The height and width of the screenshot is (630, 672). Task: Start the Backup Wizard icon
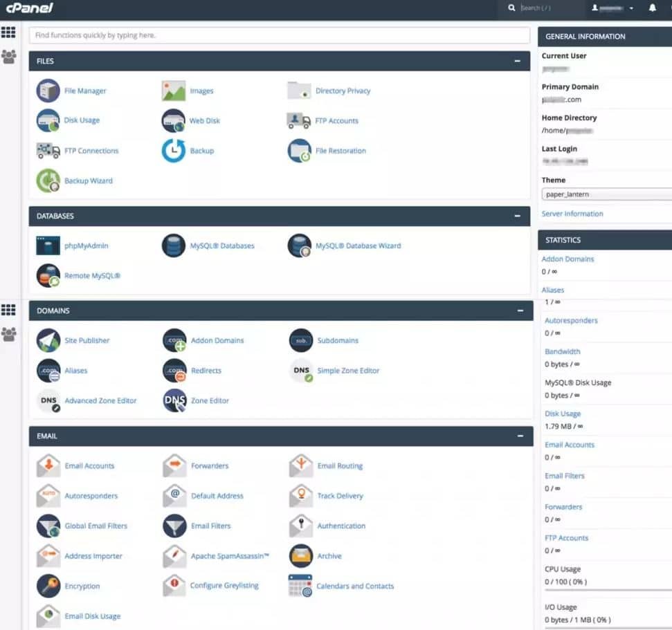coord(48,180)
